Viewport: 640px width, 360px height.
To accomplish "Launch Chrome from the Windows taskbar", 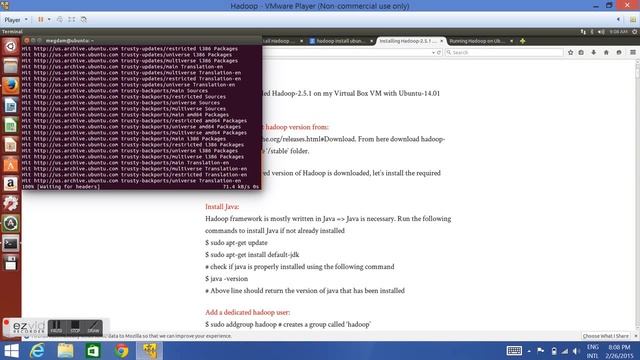I will tap(121, 351).
